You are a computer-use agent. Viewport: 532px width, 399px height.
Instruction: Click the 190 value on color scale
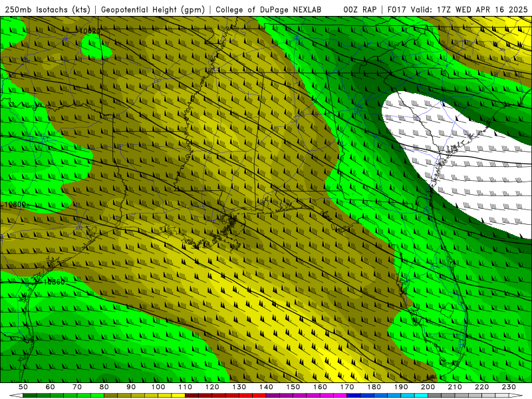click(x=401, y=387)
